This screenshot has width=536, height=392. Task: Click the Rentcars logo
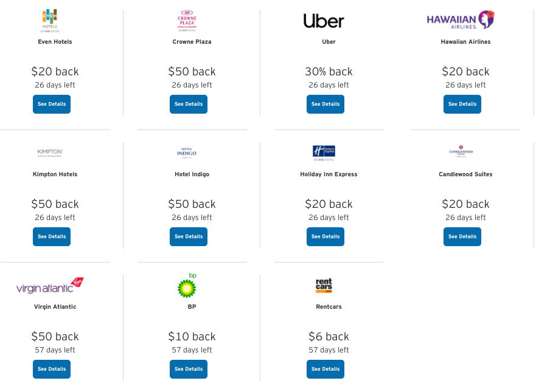click(x=324, y=286)
